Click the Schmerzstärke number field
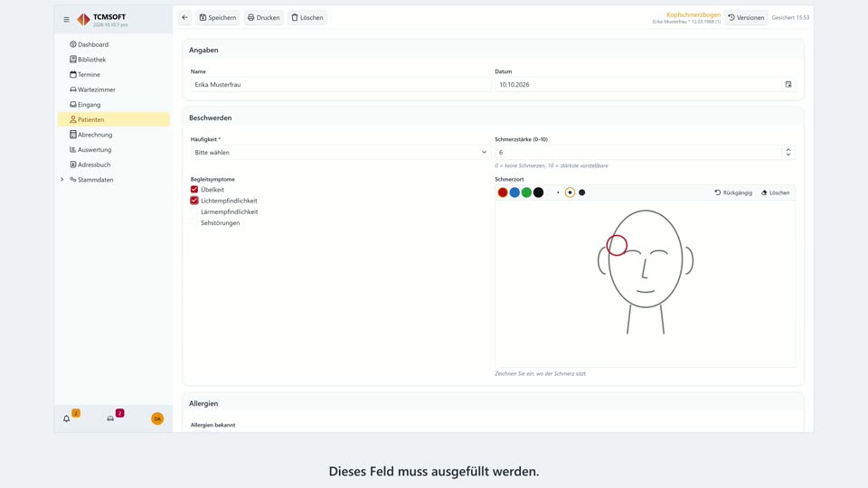The image size is (868, 488). (x=637, y=152)
